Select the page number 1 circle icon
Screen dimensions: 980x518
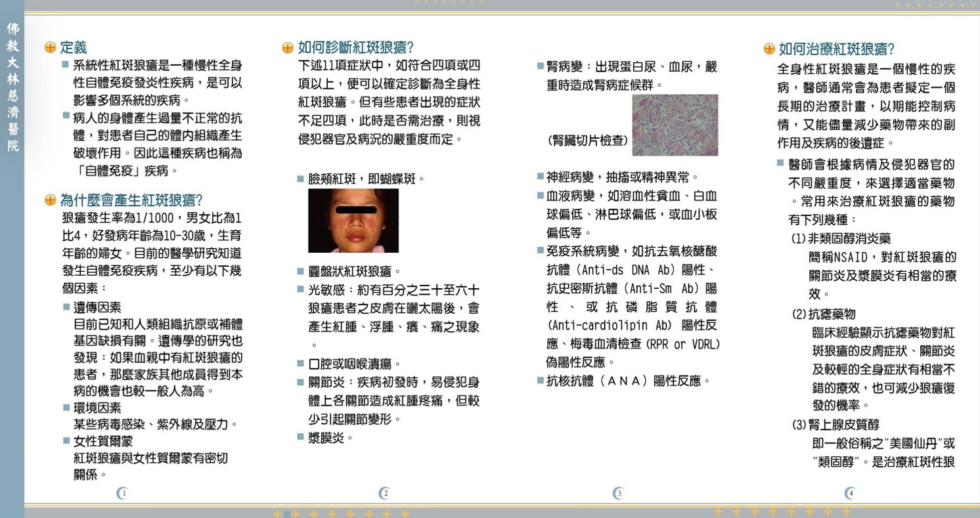coord(122,492)
